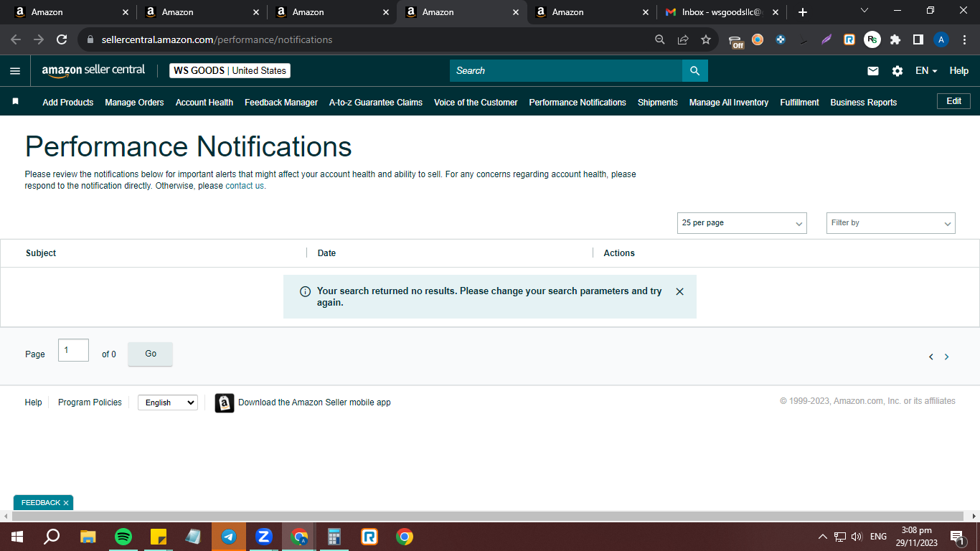Open the EN language dropdown

926,71
